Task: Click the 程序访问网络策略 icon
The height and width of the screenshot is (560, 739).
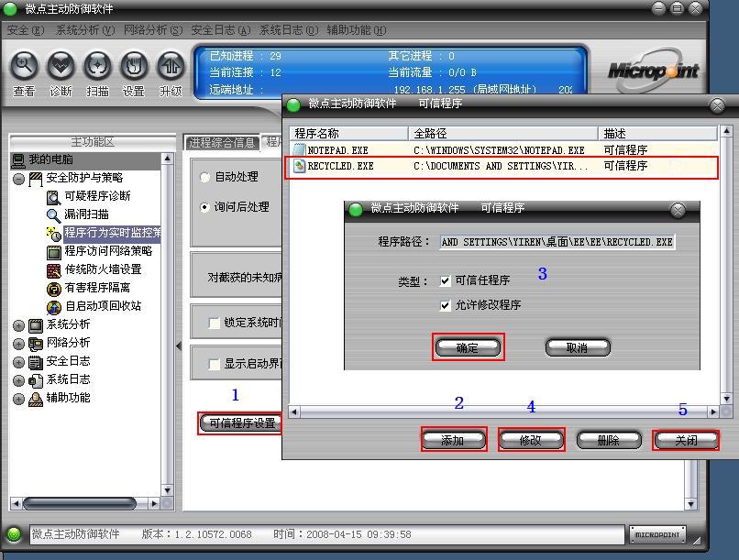Action: pos(54,252)
